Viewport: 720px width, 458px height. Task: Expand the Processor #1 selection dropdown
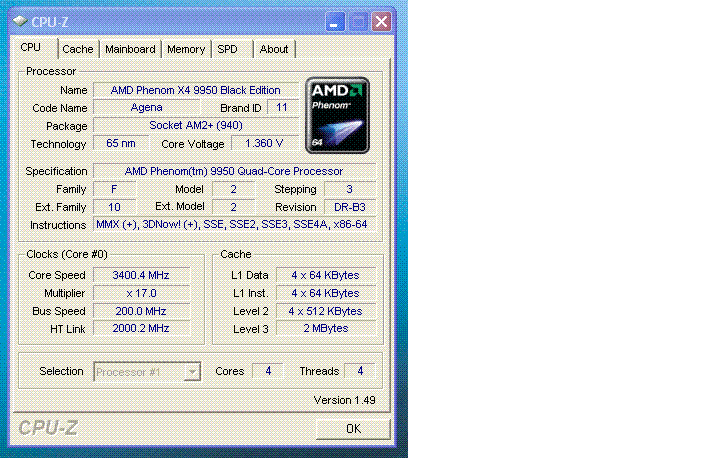pyautogui.click(x=193, y=372)
